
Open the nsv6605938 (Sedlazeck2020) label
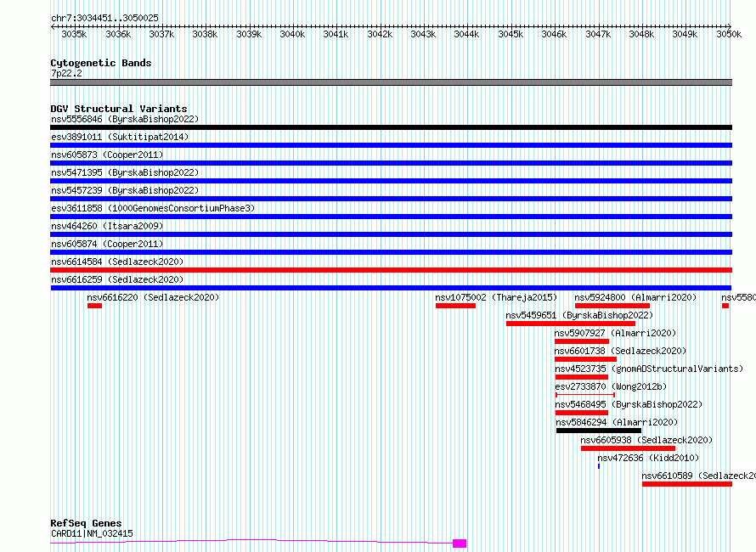click(646, 440)
